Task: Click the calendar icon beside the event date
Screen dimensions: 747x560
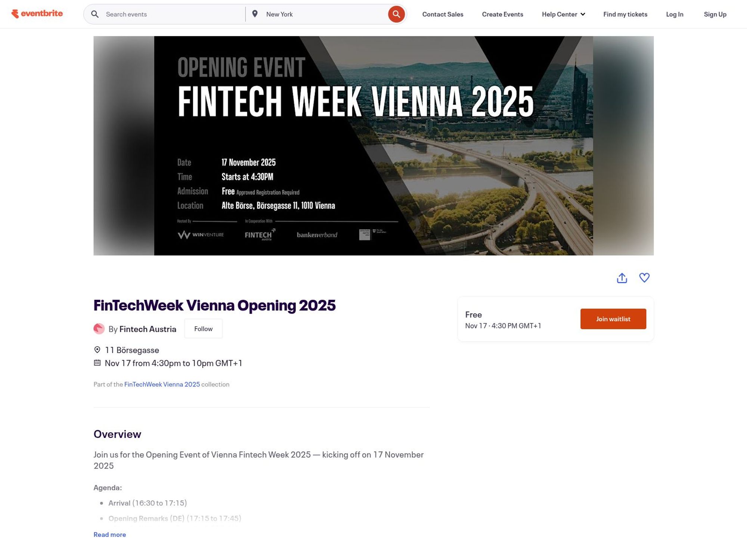Action: coord(97,362)
